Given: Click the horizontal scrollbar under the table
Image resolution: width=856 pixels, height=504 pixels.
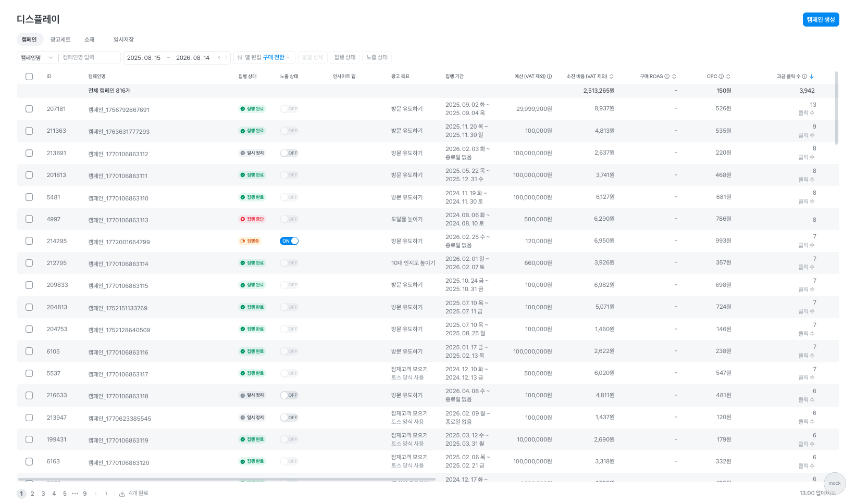Looking at the screenshot, I should tap(227, 479).
